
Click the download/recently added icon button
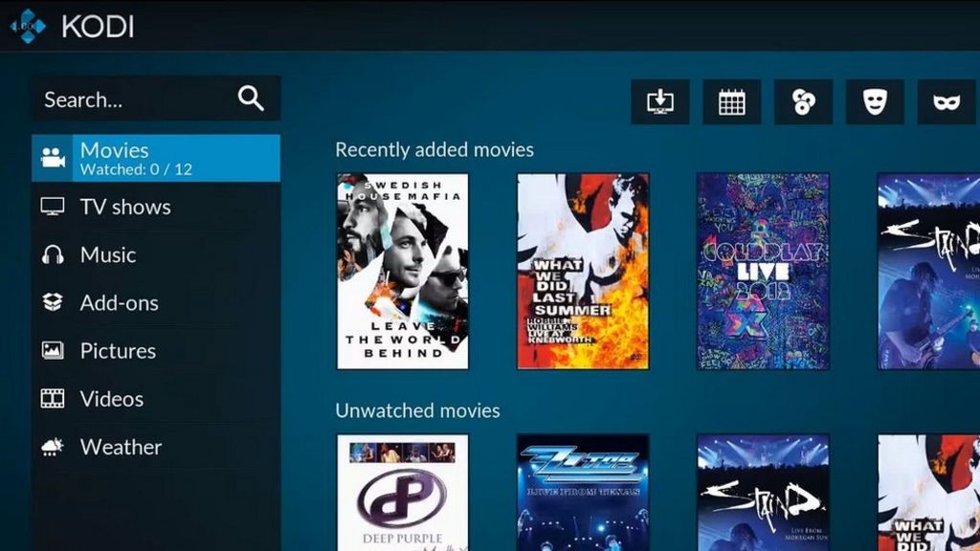click(x=660, y=102)
